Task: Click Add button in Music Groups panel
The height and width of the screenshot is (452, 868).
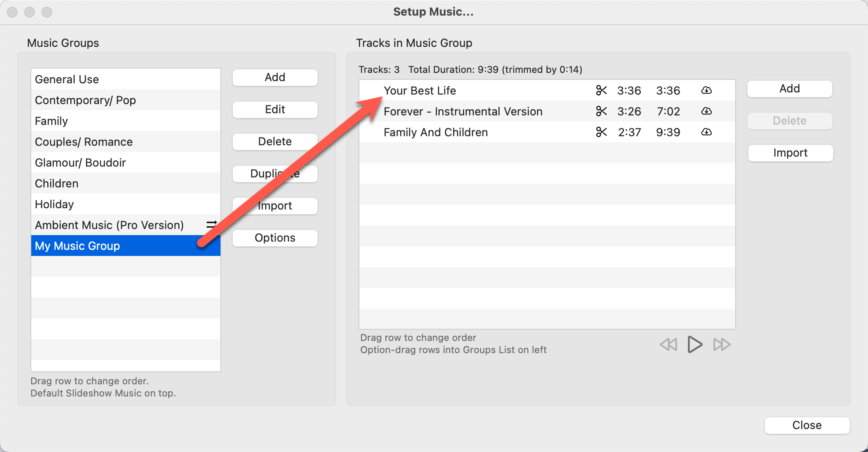Action: 275,78
